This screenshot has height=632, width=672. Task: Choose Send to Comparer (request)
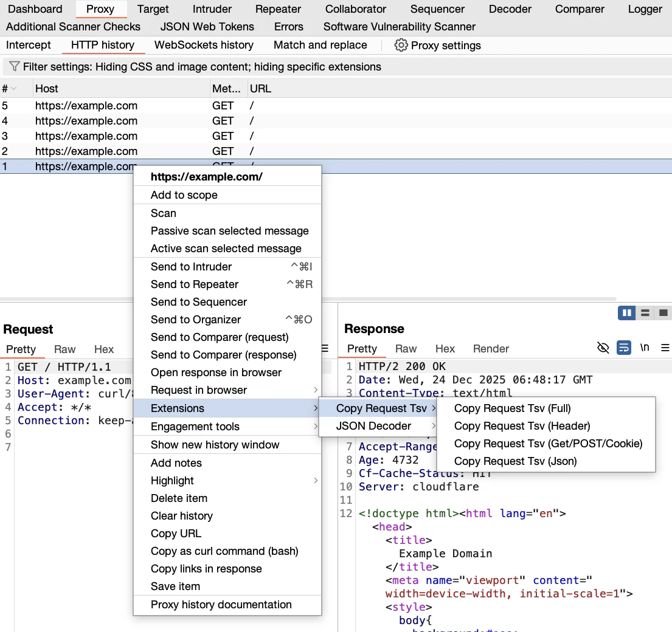pos(227,337)
